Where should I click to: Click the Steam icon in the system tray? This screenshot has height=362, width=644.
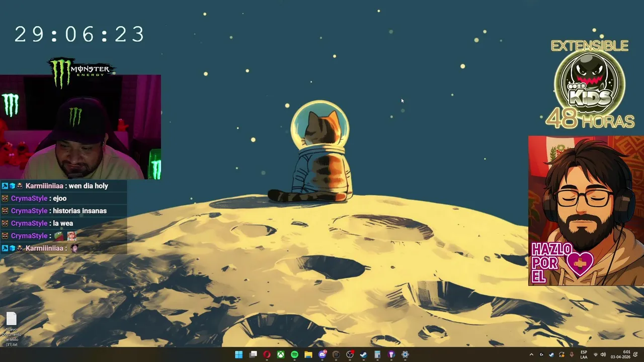pos(551,354)
